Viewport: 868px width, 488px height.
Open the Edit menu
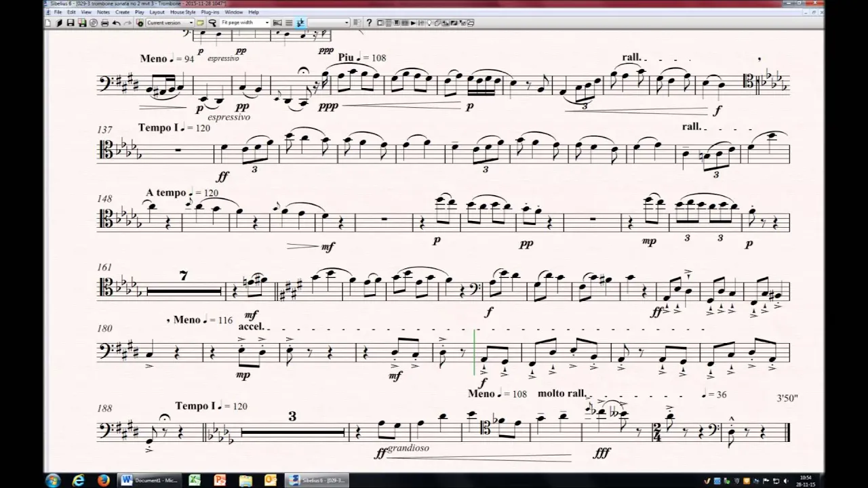click(x=71, y=12)
